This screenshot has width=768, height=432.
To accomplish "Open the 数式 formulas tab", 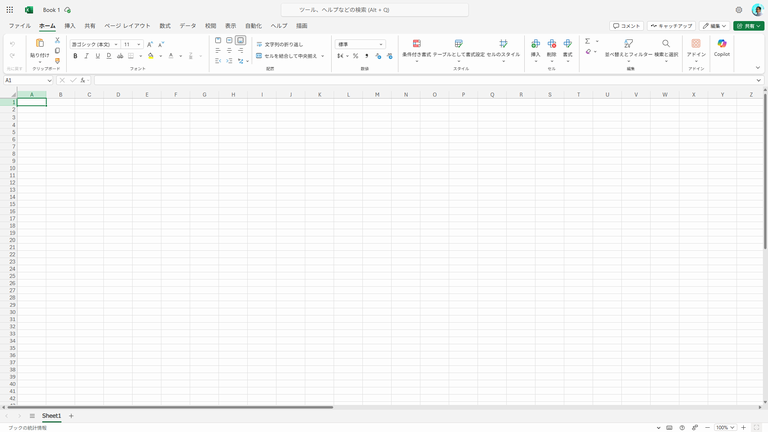I will tap(165, 26).
